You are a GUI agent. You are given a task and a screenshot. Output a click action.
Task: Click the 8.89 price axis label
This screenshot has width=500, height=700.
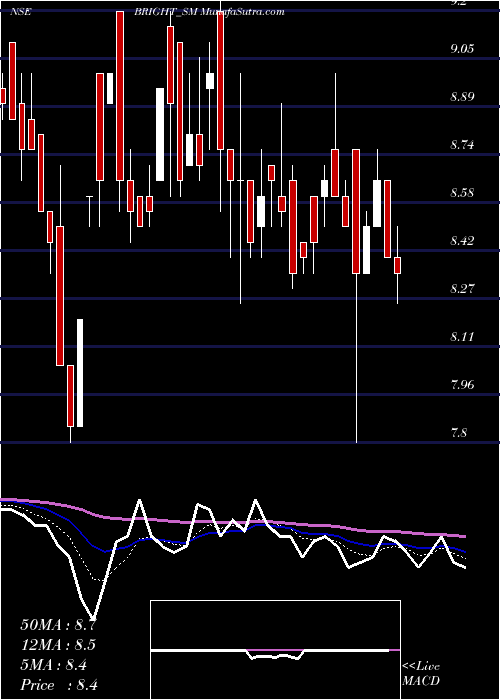click(x=462, y=96)
